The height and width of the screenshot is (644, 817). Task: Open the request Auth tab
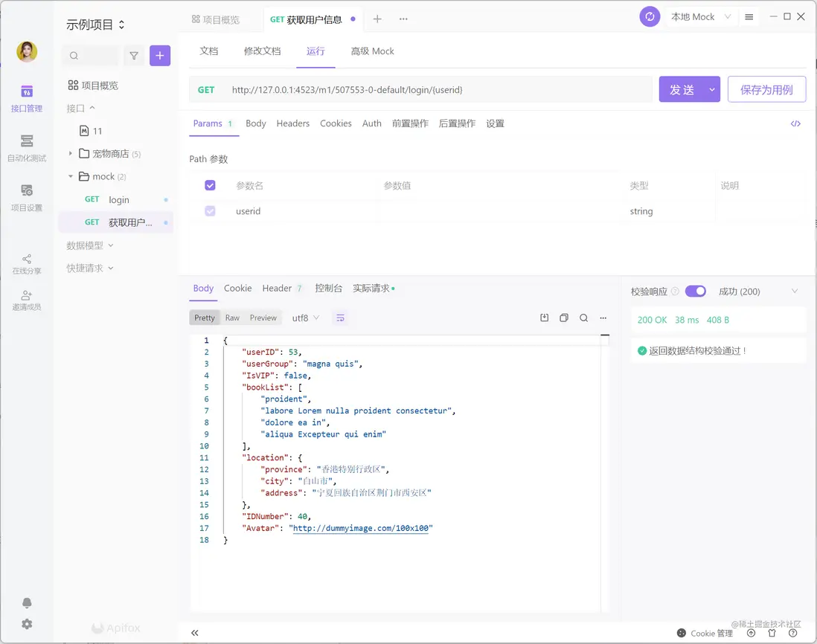point(371,123)
